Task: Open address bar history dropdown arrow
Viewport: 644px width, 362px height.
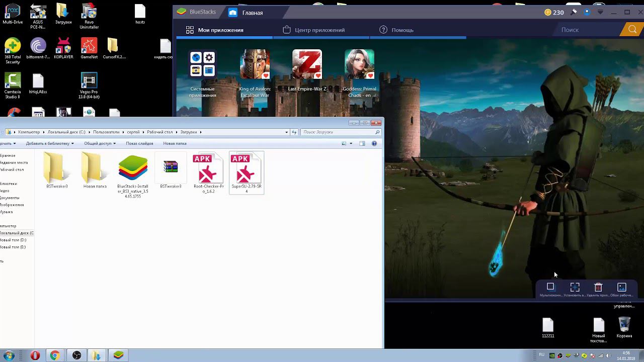Action: pyautogui.click(x=287, y=132)
